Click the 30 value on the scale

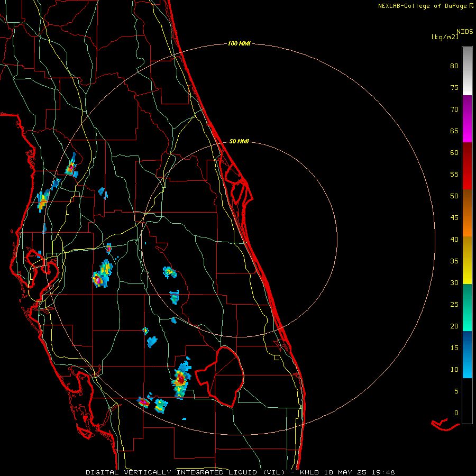coord(454,282)
